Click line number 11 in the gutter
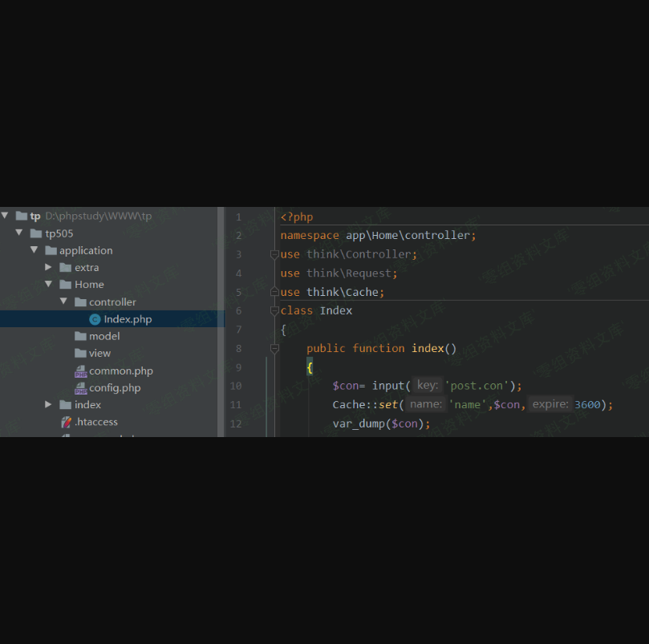 [x=235, y=405]
